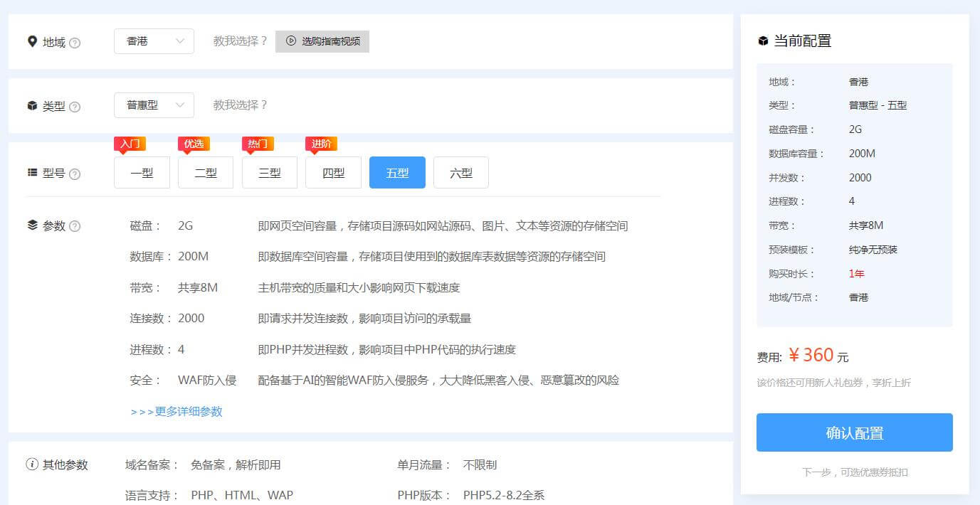Image resolution: width=980 pixels, height=505 pixels.
Task: Click the cube icon beside 当前配置
Action: point(763,41)
